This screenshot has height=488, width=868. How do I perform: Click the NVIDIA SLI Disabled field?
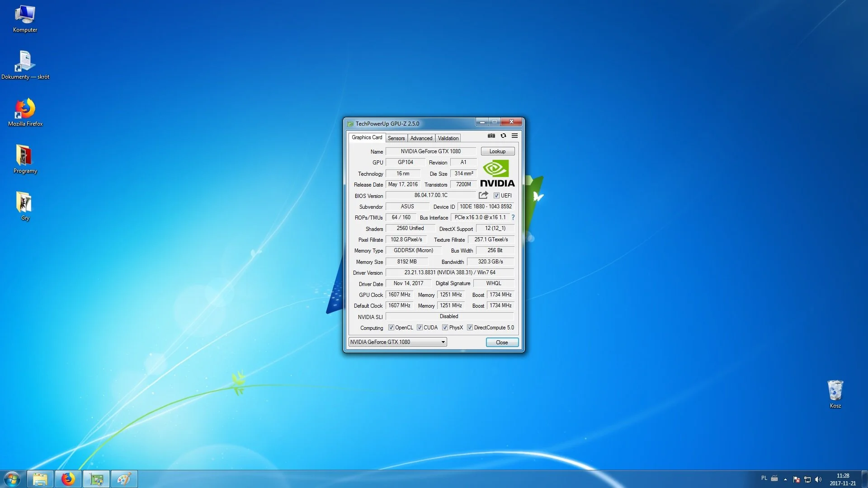pos(449,316)
